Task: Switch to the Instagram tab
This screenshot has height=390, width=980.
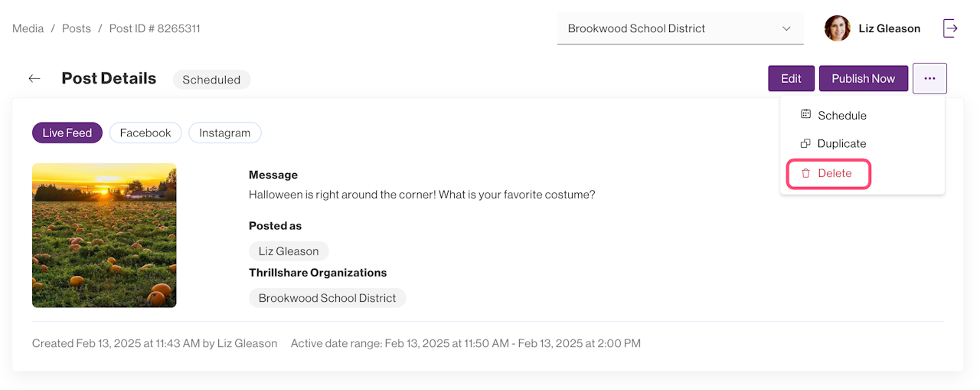Action: point(224,133)
